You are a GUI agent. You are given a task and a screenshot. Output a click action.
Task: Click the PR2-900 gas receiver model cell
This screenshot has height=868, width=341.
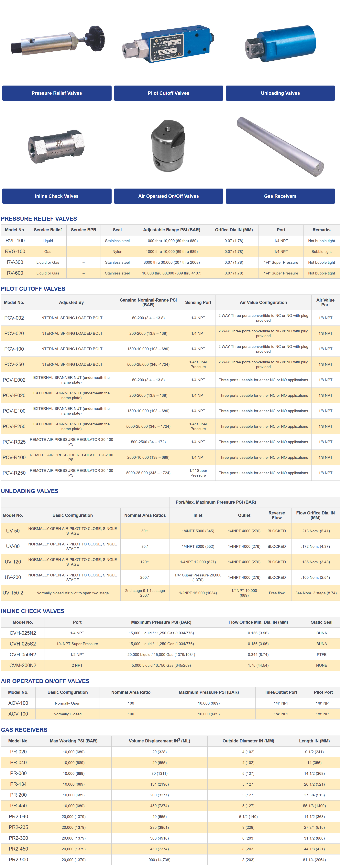click(x=18, y=860)
